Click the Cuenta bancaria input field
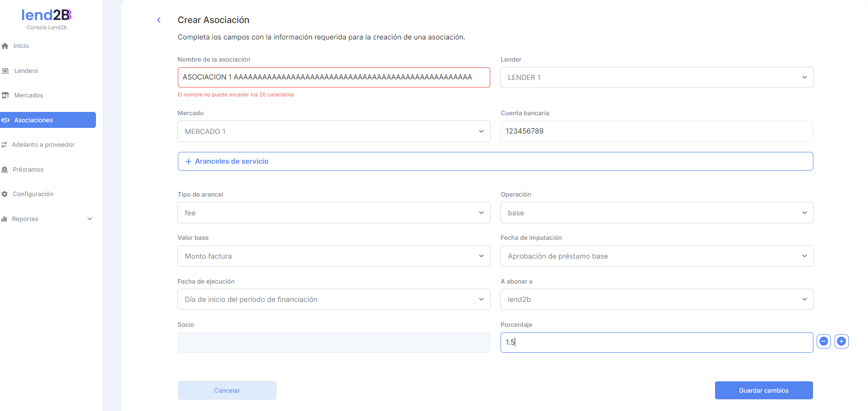The width and height of the screenshot is (868, 411). click(657, 131)
